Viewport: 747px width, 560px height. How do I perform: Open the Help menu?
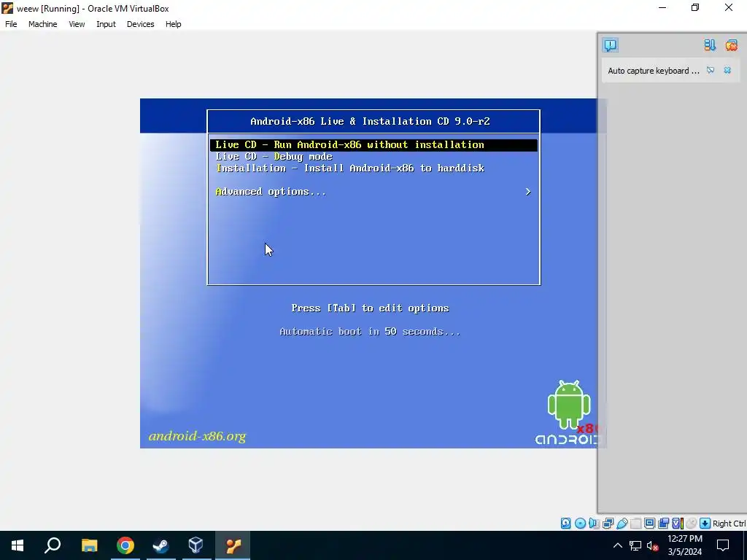[x=174, y=24]
